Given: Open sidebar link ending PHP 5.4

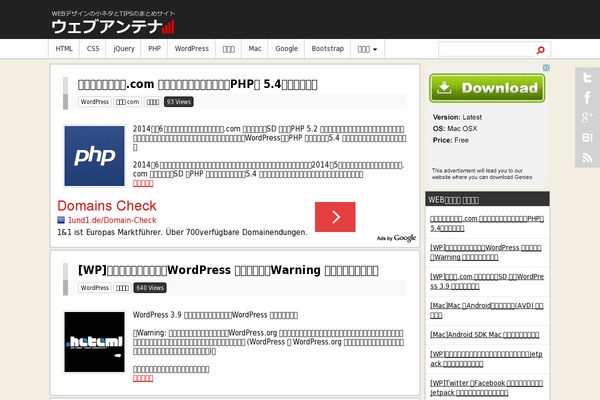Looking at the screenshot, I should pos(487,224).
